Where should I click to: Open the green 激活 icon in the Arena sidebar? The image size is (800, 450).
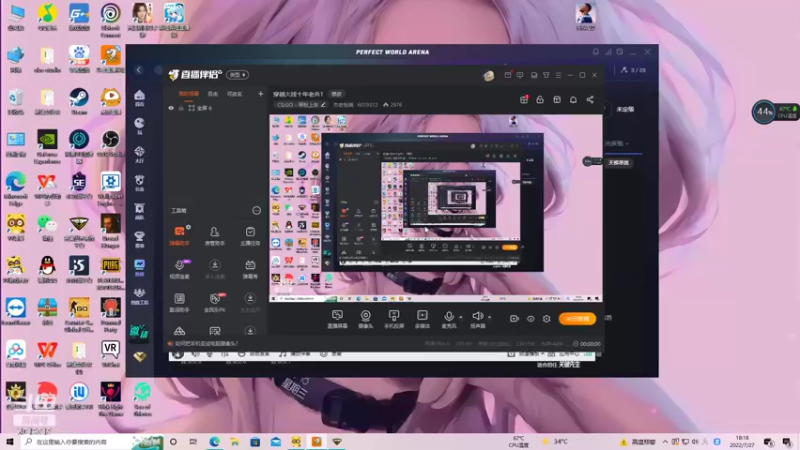coord(139,331)
